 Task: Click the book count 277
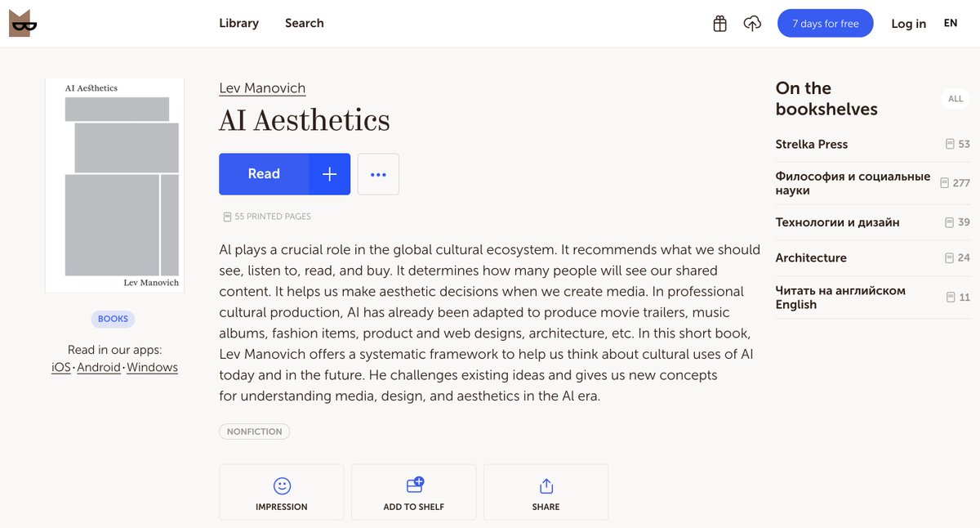pos(955,183)
